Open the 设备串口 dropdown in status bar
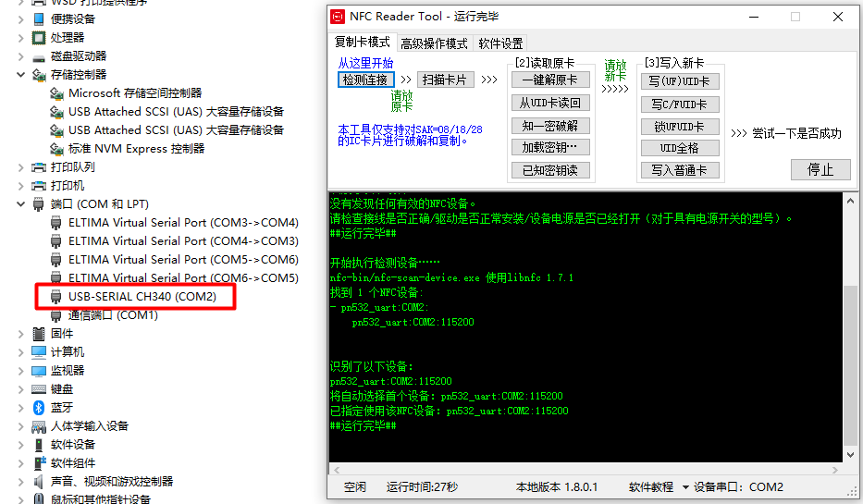The height and width of the screenshot is (504, 863). [686, 487]
